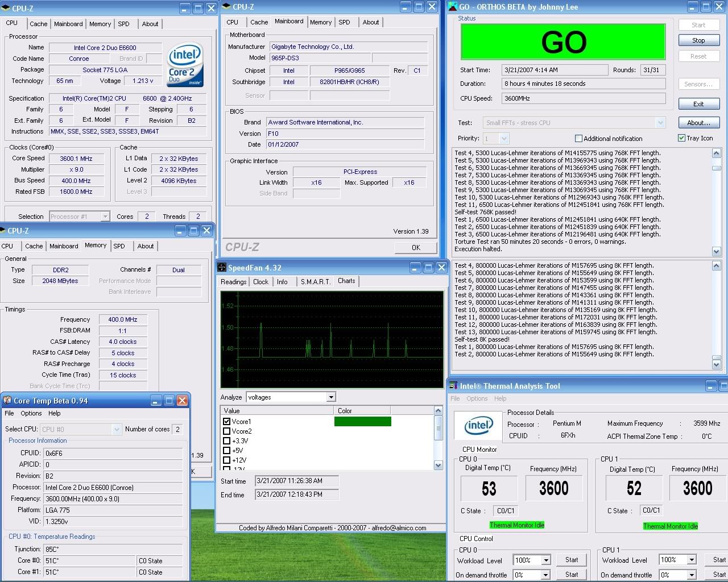
Task: Open Help menu in Intel Thermal Analysis Tool
Action: point(500,398)
